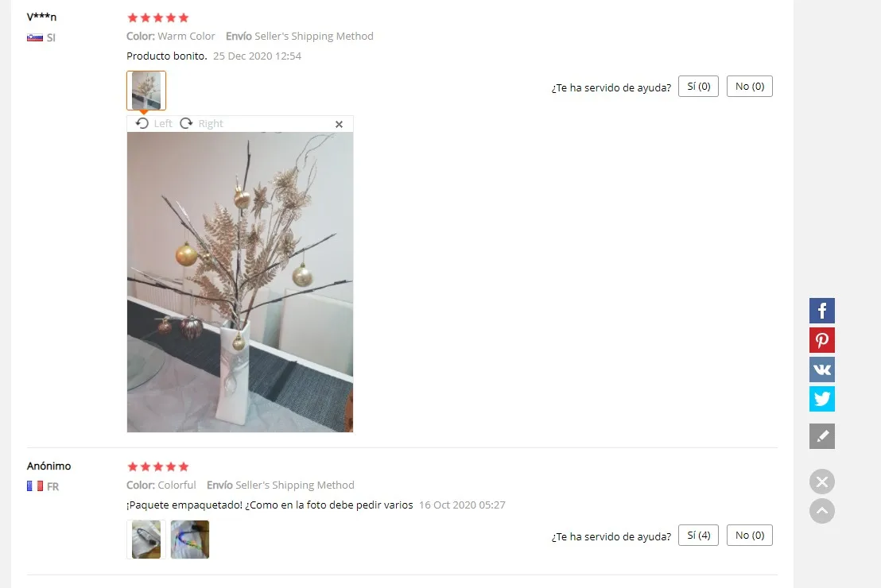Screen dimensions: 881x588
Task: Click the back-to-top arrow icon
Action: pos(821,511)
